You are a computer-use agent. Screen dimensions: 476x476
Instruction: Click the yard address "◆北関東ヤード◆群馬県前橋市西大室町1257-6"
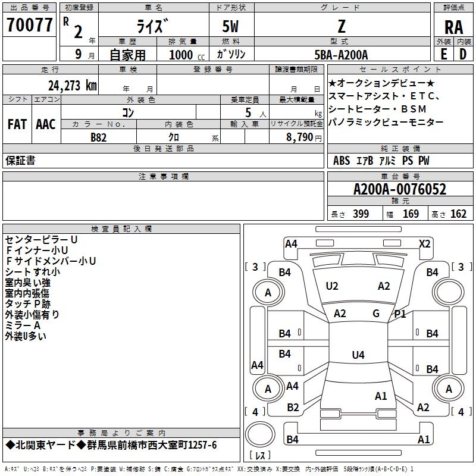point(111,445)
